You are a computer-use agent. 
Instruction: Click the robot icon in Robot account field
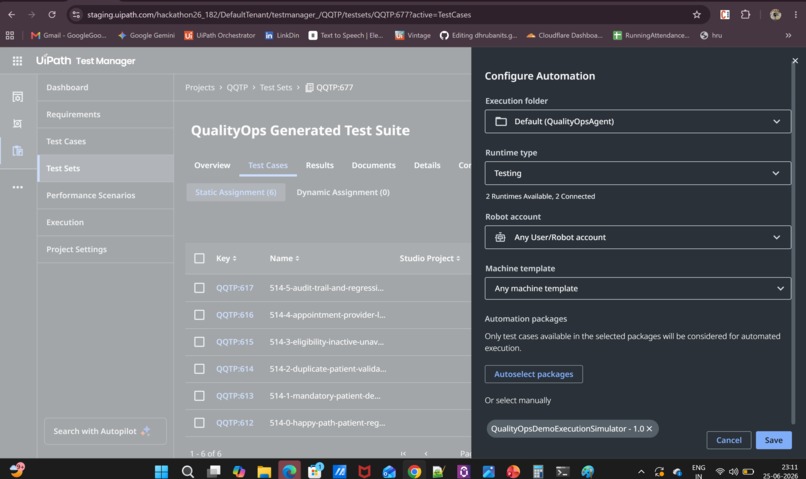tap(500, 237)
